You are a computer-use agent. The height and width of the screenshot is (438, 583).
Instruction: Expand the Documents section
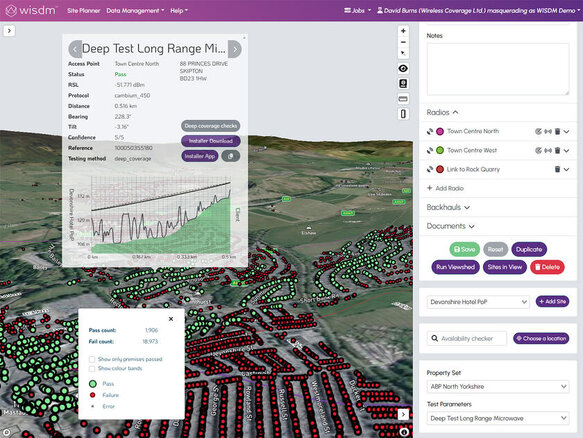(450, 226)
